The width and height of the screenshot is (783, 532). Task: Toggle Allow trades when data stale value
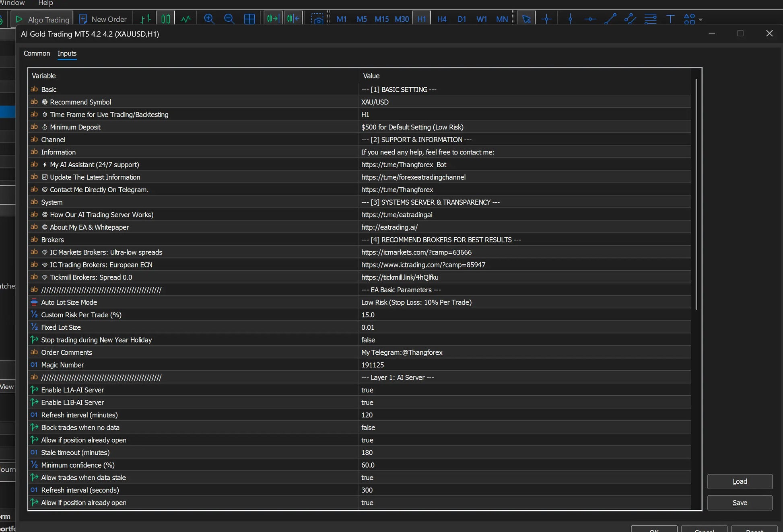click(x=525, y=478)
